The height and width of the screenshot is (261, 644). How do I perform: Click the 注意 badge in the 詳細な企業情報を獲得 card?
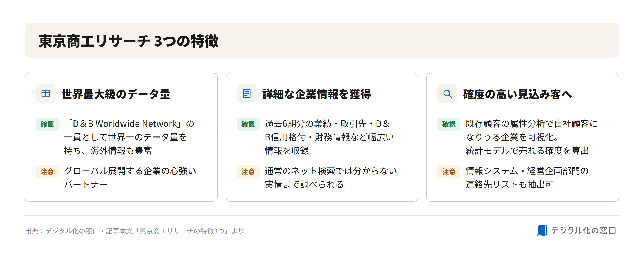coord(248,172)
